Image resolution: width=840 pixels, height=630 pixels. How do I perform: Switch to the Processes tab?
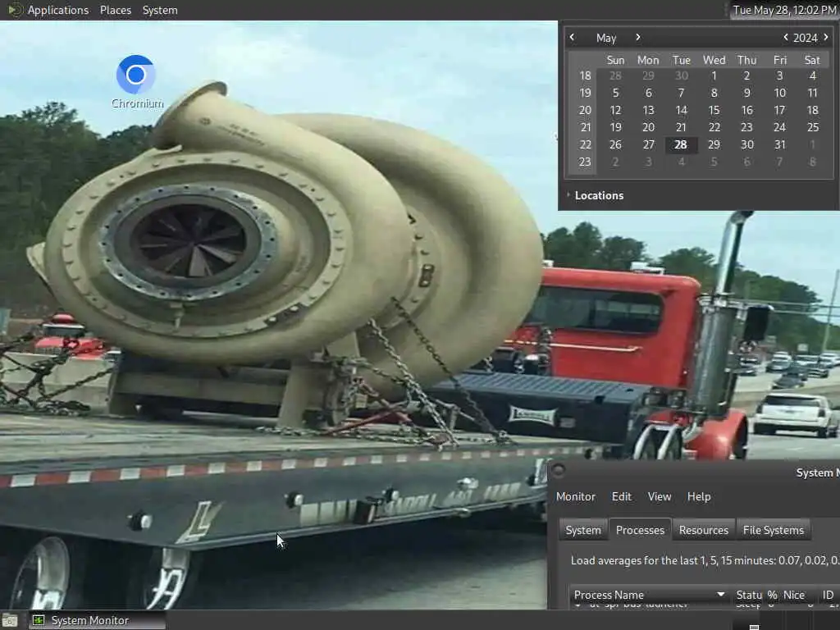click(x=640, y=530)
